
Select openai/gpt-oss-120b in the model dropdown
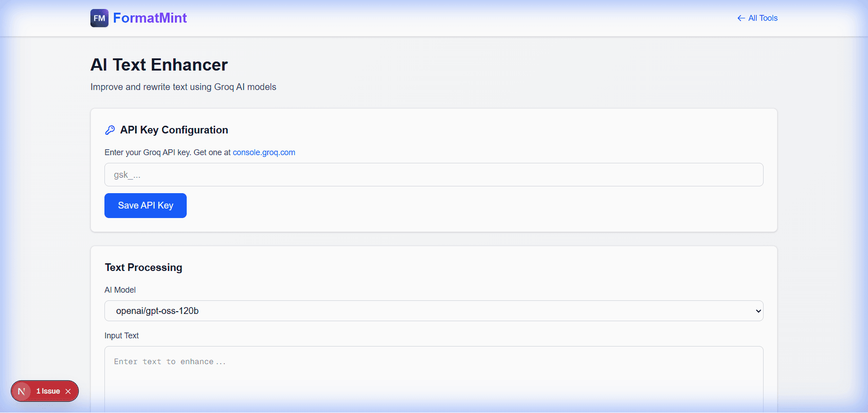point(433,311)
